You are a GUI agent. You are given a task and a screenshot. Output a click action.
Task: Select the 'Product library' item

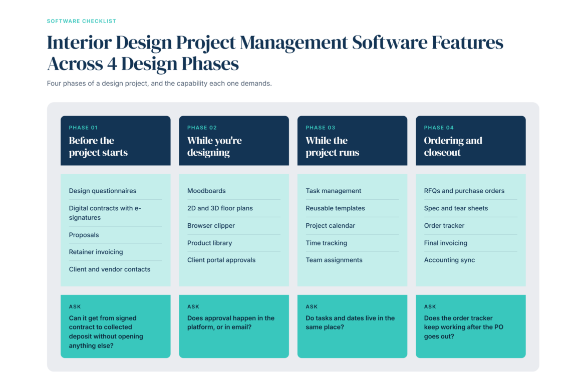tap(209, 243)
